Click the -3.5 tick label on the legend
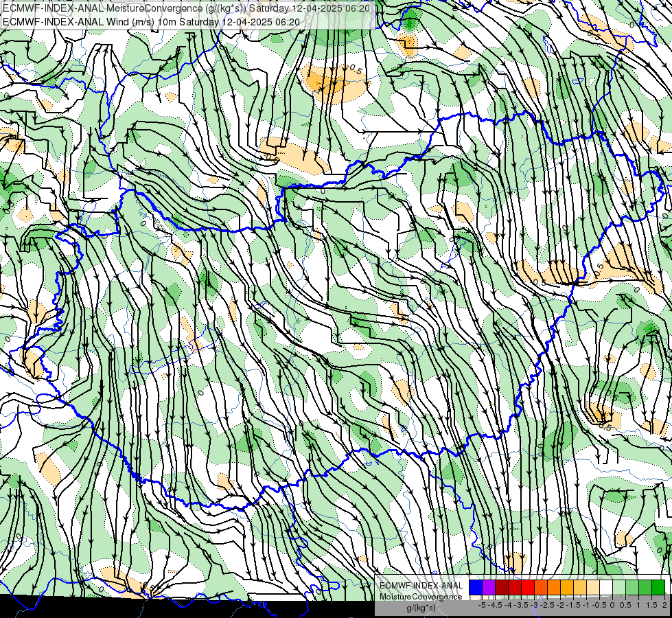This screenshot has width=672, height=618. 521,605
